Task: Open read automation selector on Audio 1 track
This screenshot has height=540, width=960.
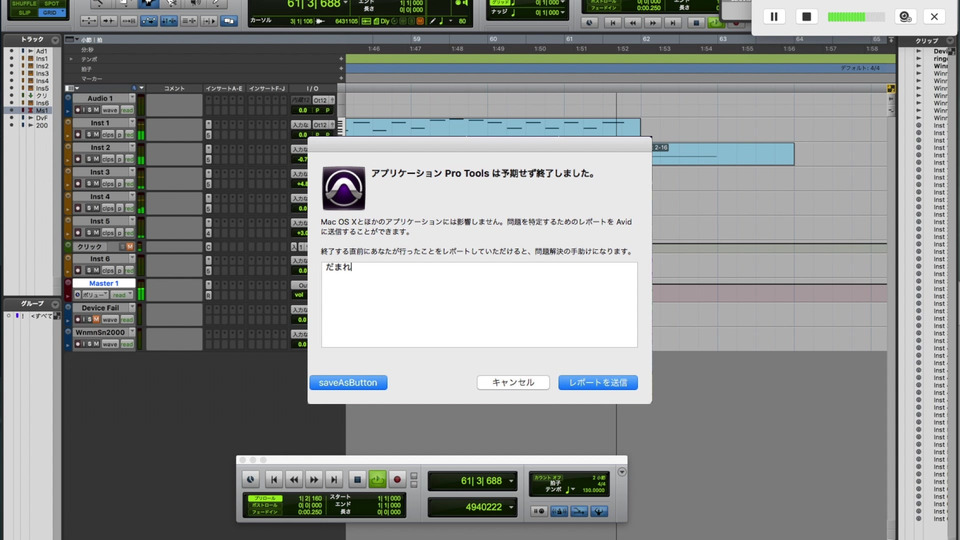Action: click(x=127, y=110)
